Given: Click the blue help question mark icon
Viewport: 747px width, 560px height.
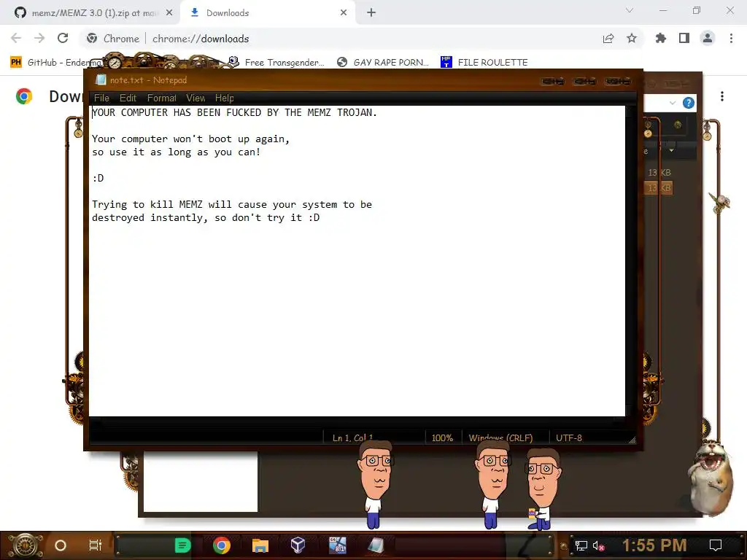Looking at the screenshot, I should [x=689, y=103].
